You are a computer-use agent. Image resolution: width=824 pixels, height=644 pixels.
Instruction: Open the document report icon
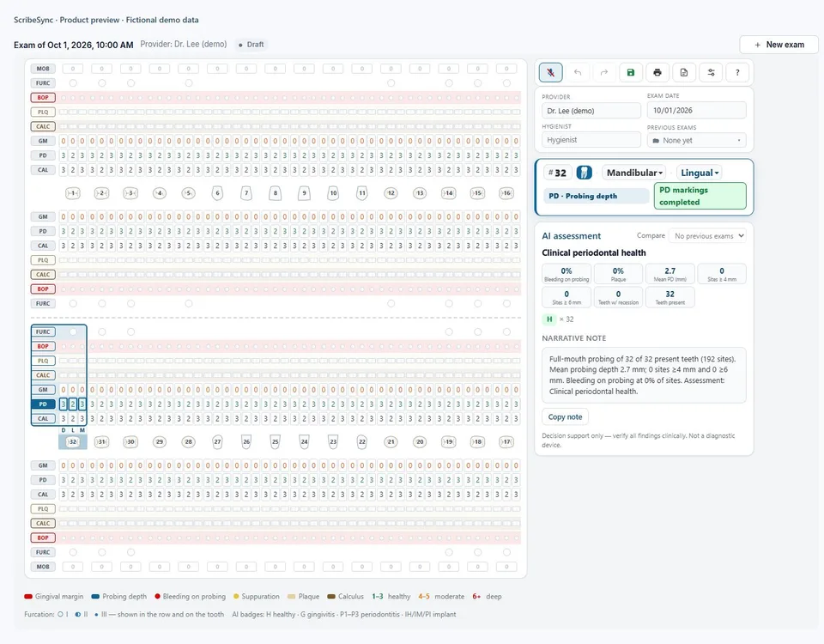684,72
